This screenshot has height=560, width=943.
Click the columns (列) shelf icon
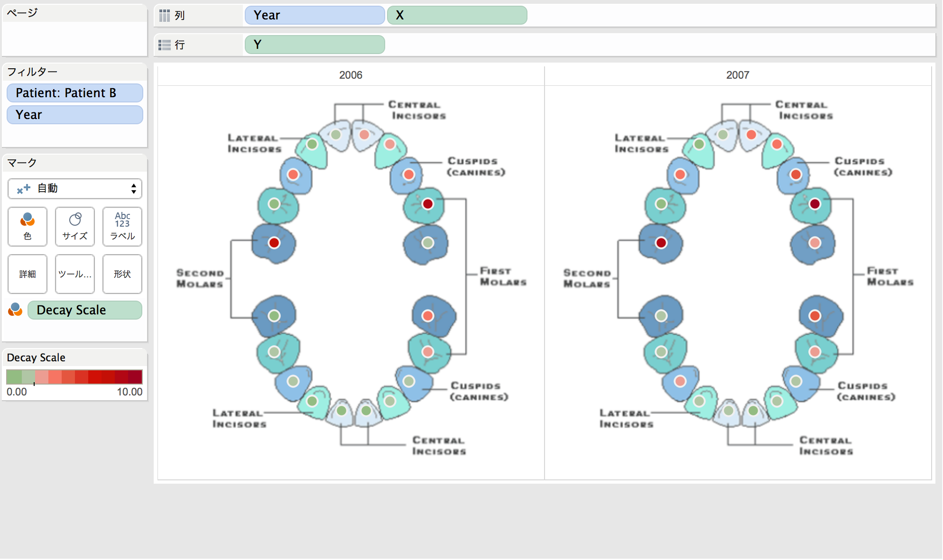coord(164,16)
